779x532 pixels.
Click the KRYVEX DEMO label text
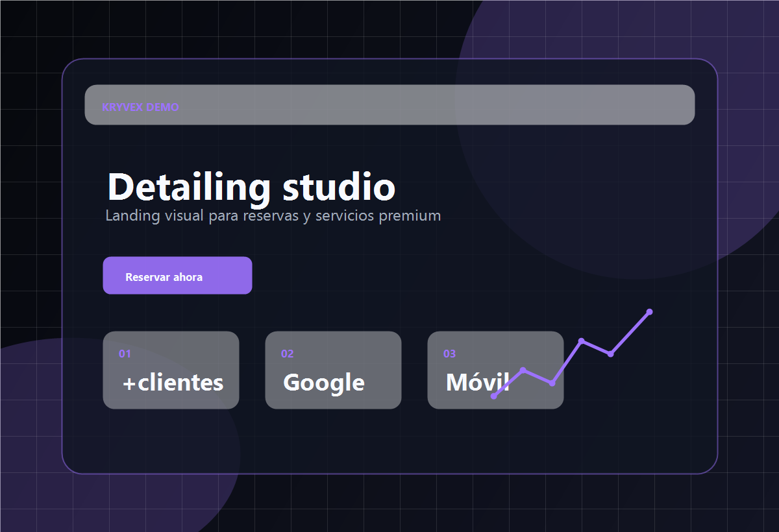tap(140, 107)
